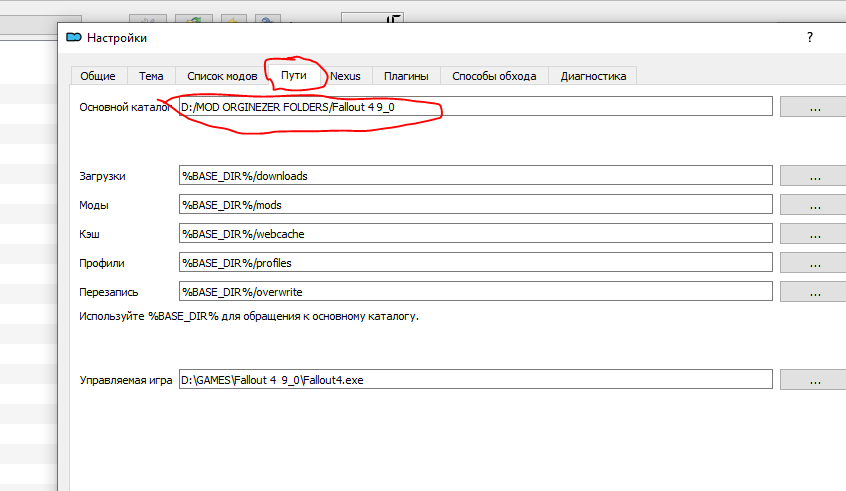Browse for the Профили directory

point(814,262)
